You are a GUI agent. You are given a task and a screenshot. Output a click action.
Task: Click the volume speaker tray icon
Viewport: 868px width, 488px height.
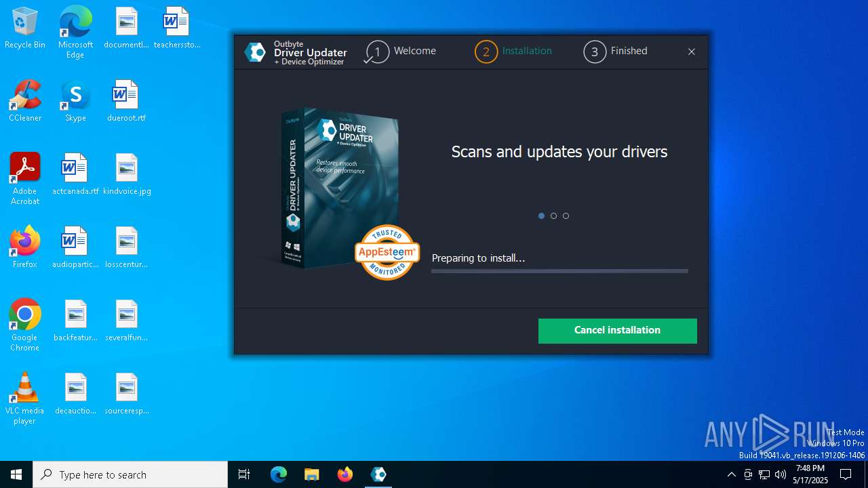(x=781, y=474)
